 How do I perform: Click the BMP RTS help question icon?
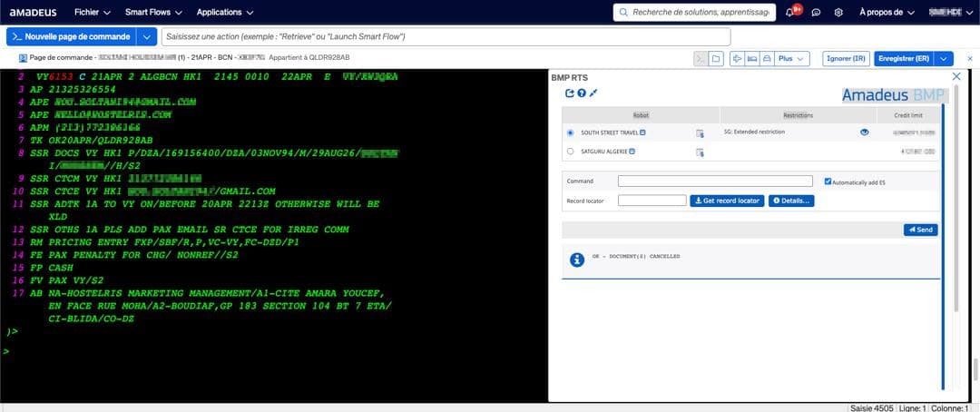click(582, 93)
